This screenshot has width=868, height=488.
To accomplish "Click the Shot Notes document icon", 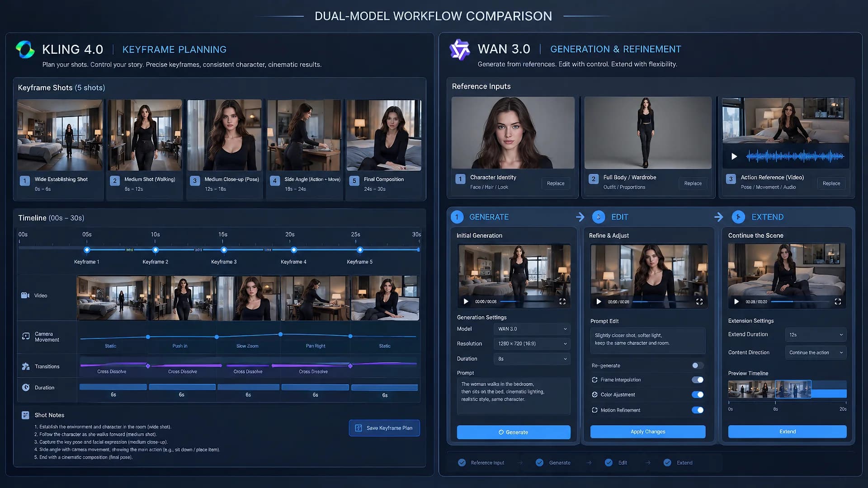I will click(x=25, y=415).
